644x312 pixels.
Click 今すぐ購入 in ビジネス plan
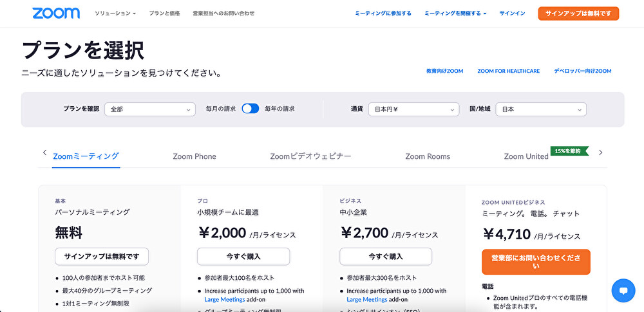point(386,257)
